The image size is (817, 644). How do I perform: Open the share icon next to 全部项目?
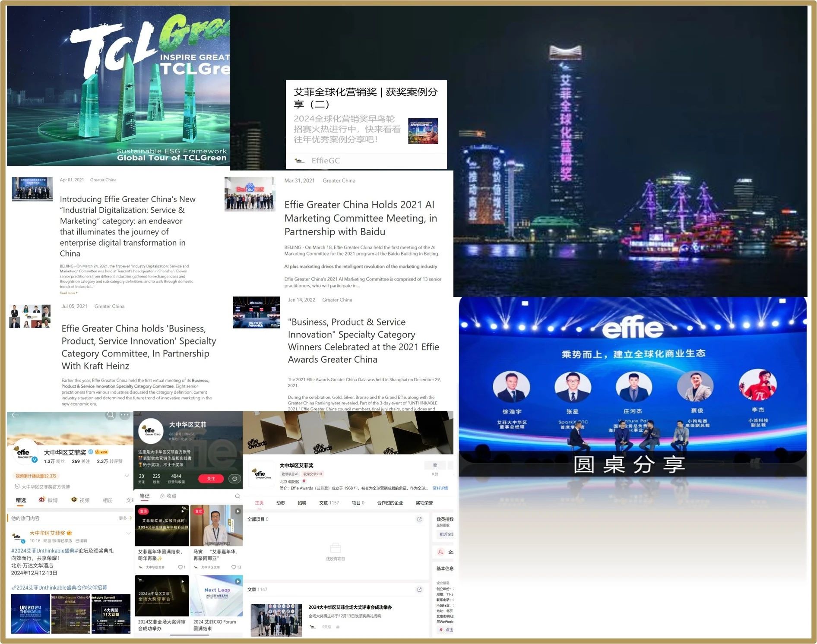pos(419,519)
